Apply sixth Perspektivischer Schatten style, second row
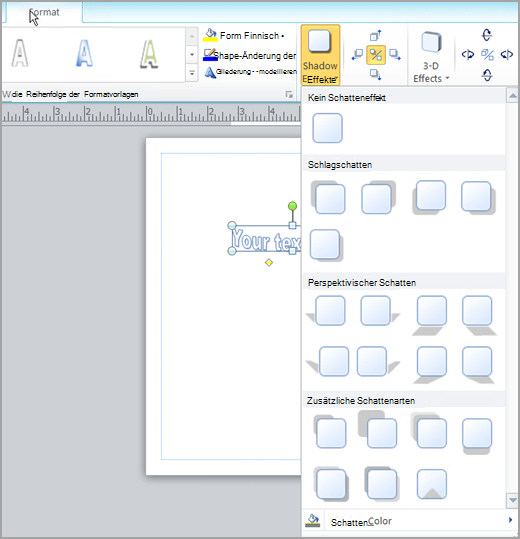 point(378,361)
